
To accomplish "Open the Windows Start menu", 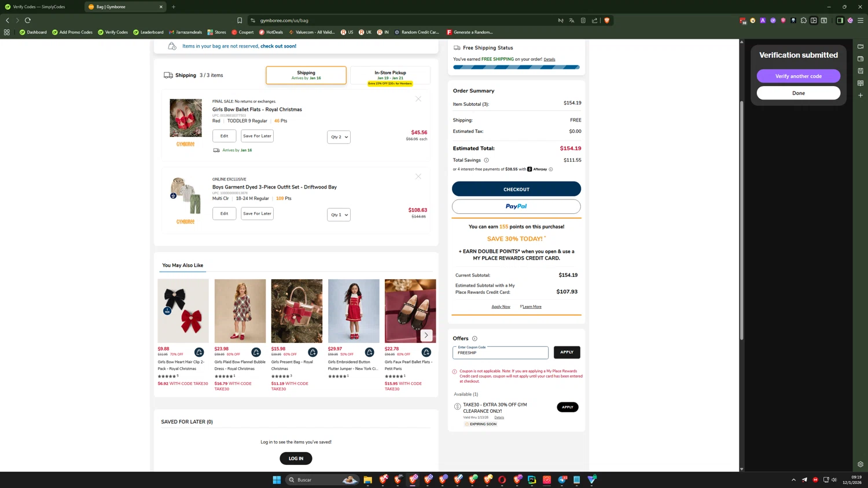I will (x=277, y=480).
